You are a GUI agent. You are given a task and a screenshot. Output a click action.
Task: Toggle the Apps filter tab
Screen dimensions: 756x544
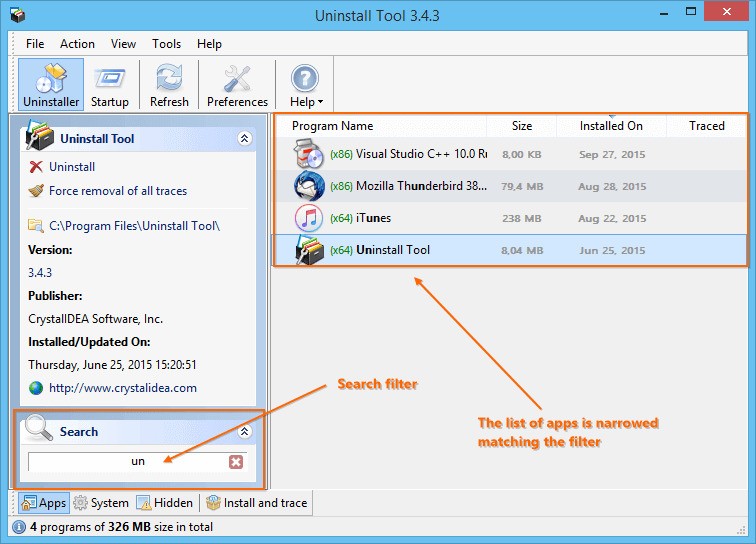[x=44, y=503]
